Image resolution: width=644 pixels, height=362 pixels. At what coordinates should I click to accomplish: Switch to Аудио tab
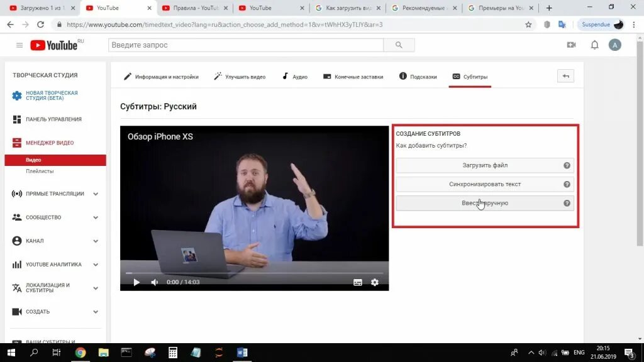pyautogui.click(x=294, y=77)
